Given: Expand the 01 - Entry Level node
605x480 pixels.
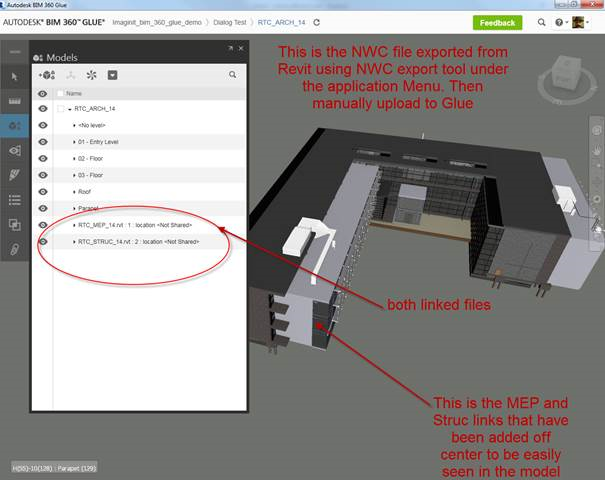Looking at the screenshot, I should [x=74, y=142].
